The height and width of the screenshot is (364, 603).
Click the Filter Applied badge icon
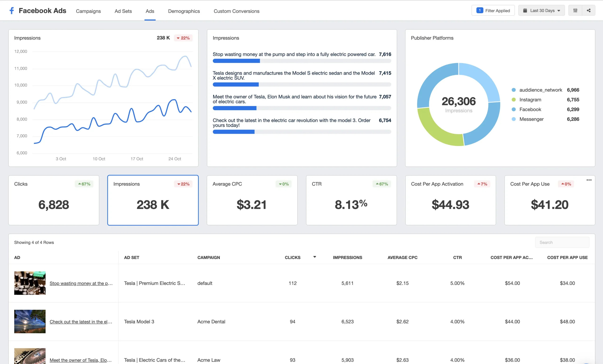click(479, 10)
